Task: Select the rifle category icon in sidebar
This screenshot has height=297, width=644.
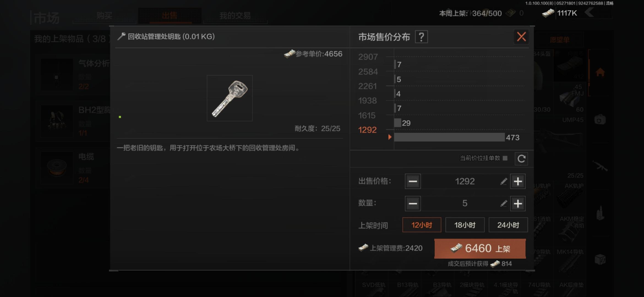Action: pyautogui.click(x=600, y=166)
